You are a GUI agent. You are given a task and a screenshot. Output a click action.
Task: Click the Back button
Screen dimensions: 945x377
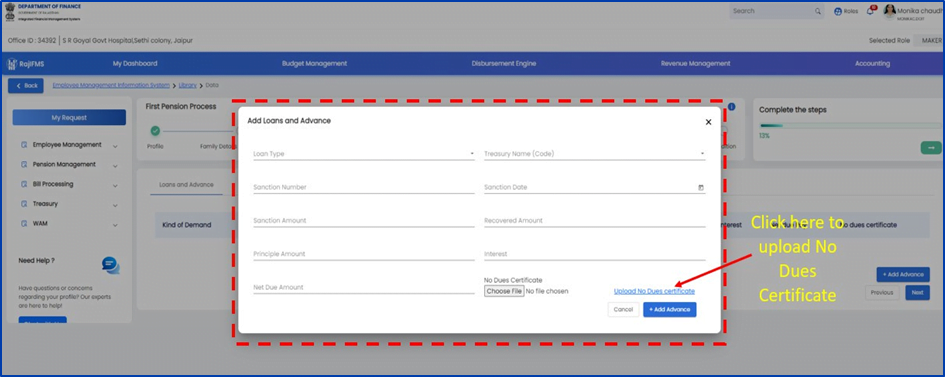[26, 86]
